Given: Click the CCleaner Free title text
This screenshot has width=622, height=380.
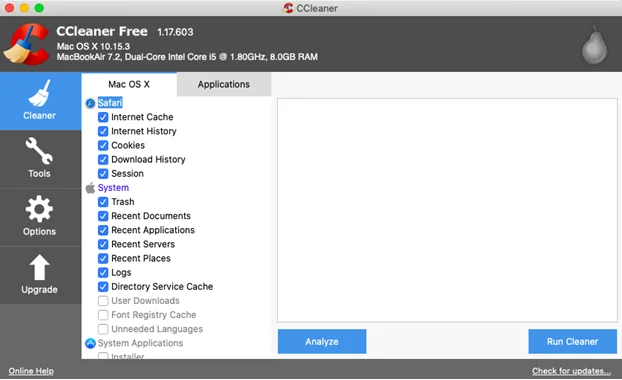Looking at the screenshot, I should [102, 31].
